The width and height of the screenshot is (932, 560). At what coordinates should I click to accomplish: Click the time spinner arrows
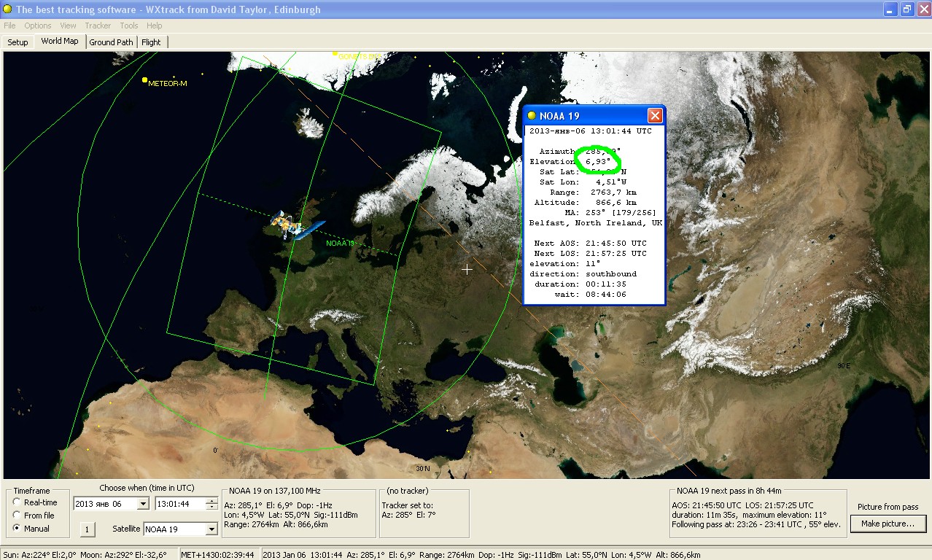coord(211,504)
